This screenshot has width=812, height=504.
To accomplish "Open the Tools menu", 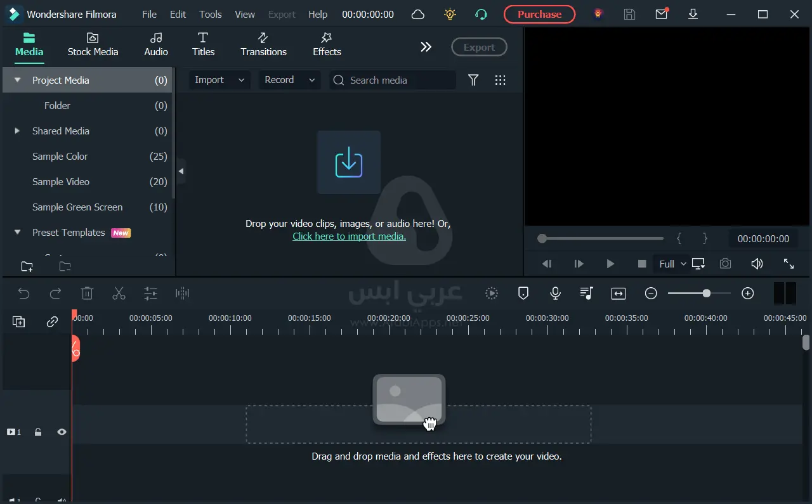I will [x=210, y=14].
